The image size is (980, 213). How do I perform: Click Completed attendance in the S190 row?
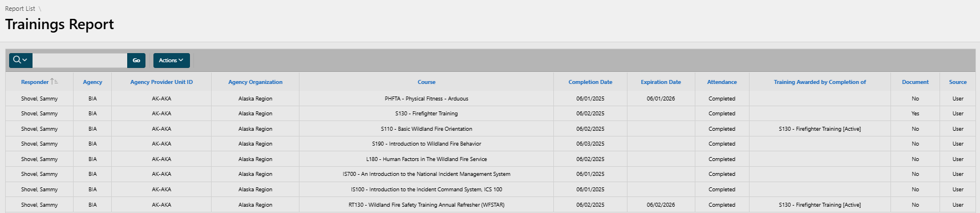[722, 144]
